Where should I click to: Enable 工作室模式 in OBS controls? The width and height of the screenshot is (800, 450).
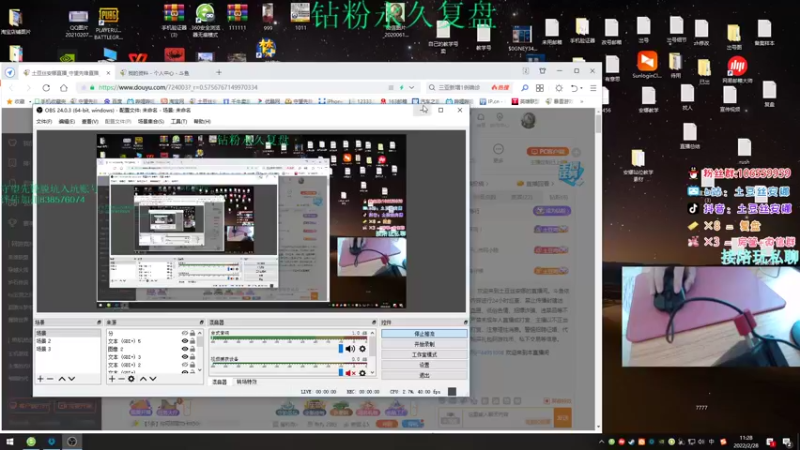[424, 355]
